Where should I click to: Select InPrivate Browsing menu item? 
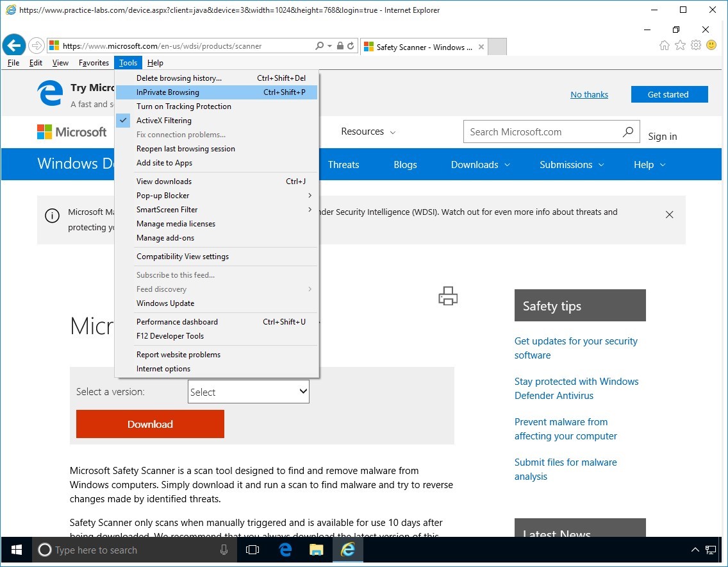(168, 92)
